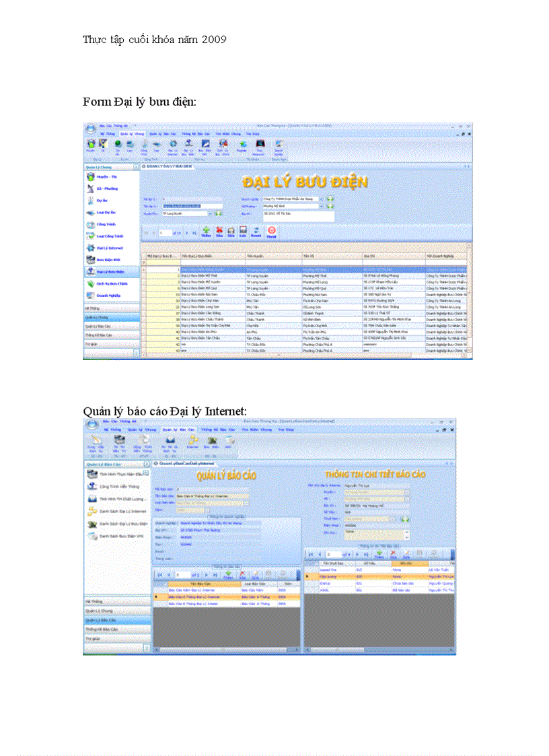Expand the Huyện/Thị dropdown in Đại Lý form
The width and height of the screenshot is (549, 756).
tap(209, 213)
